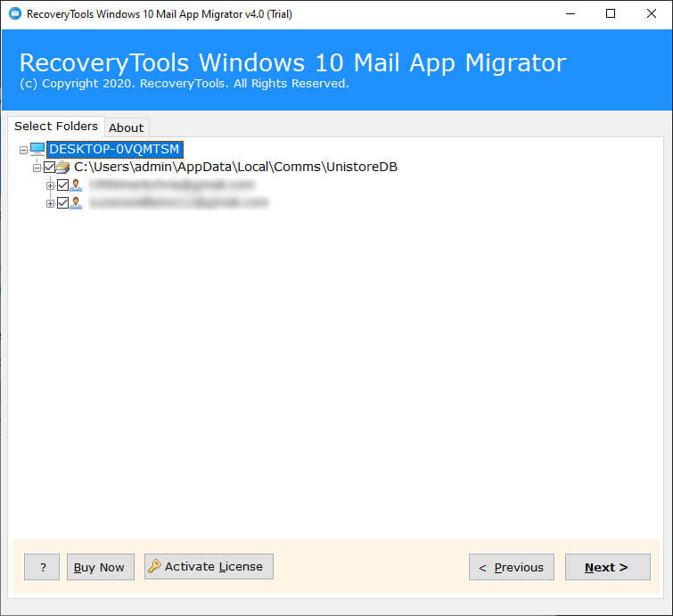The image size is (673, 616).
Task: Open the Select Folders tab
Action: pos(56,126)
